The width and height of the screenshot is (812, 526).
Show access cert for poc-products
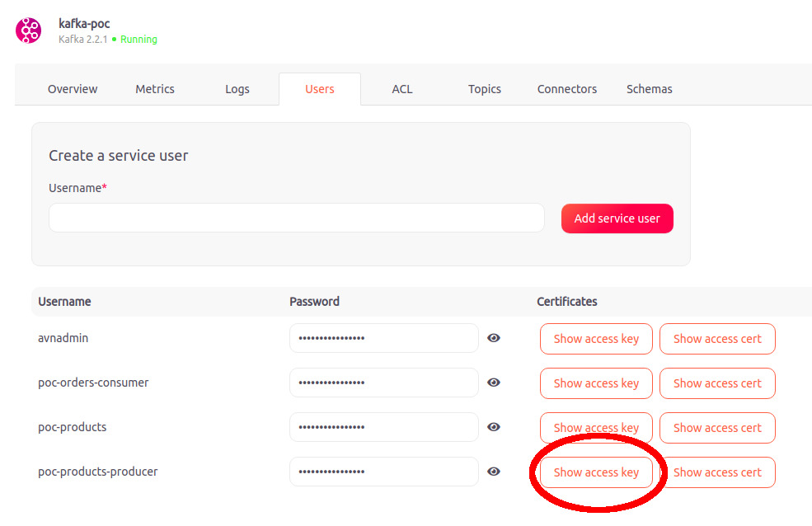[717, 428]
